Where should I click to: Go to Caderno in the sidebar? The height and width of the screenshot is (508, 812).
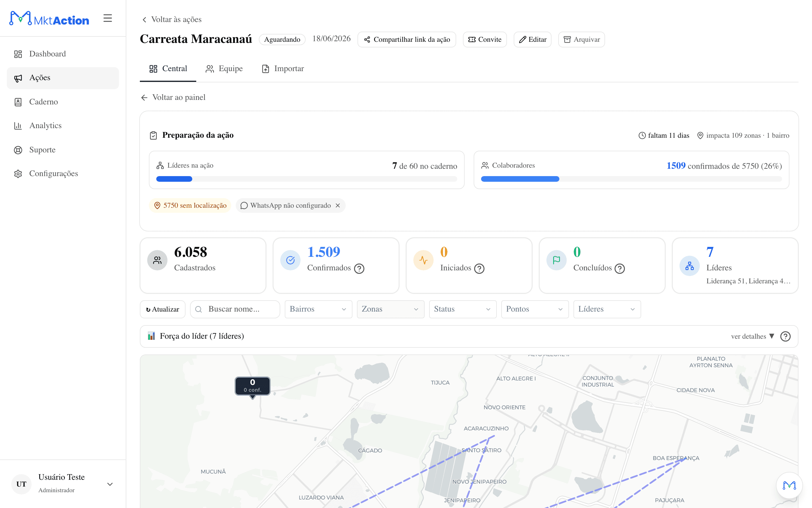63,102
